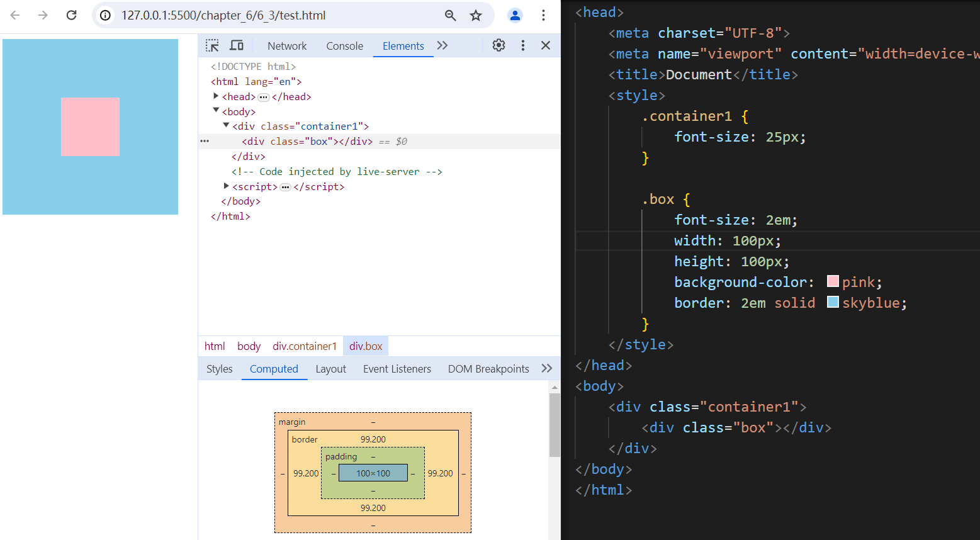Collapse the body node in DOM tree
Viewport: 980px width, 540px height.
pos(216,111)
